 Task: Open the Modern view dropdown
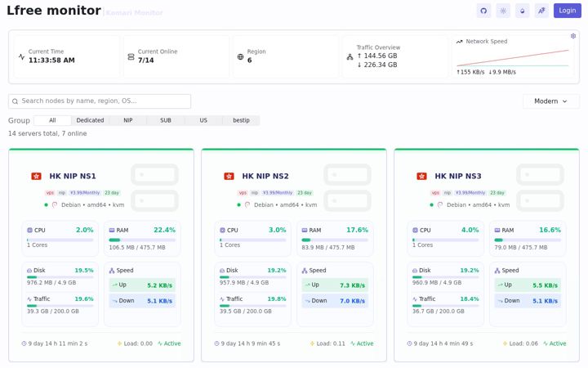pos(551,101)
